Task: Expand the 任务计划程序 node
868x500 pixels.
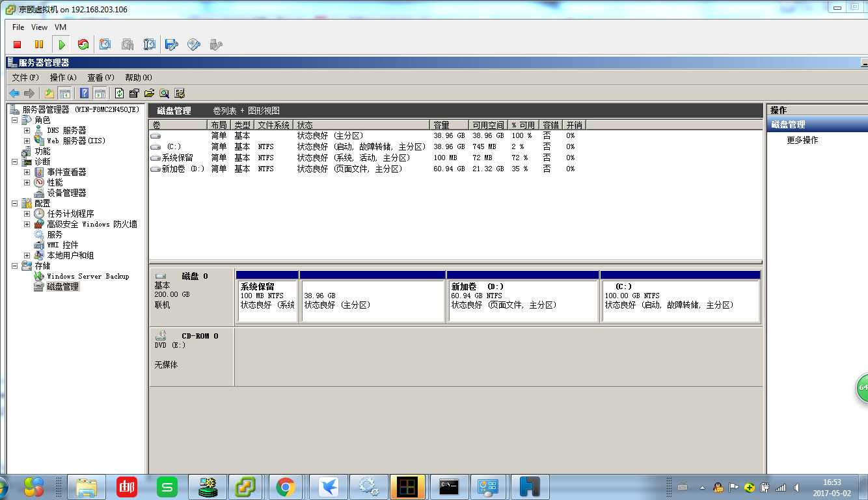Action: click(x=27, y=214)
